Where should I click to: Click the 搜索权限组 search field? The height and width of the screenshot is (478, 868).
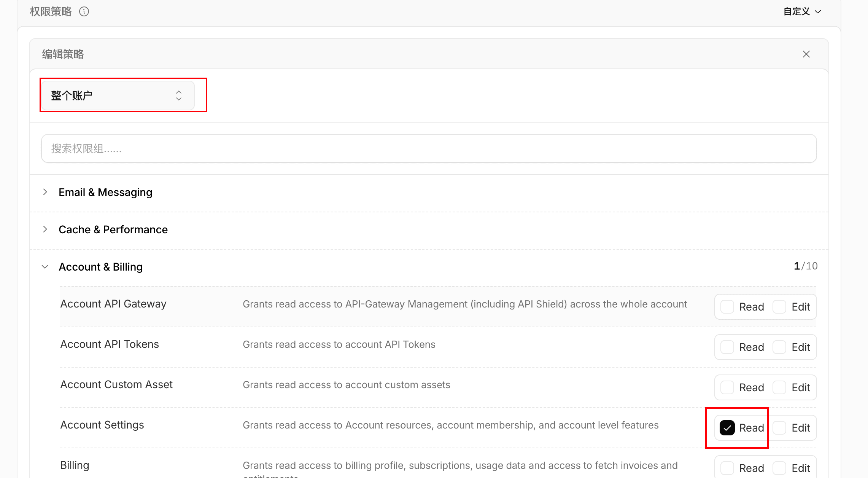coord(429,148)
